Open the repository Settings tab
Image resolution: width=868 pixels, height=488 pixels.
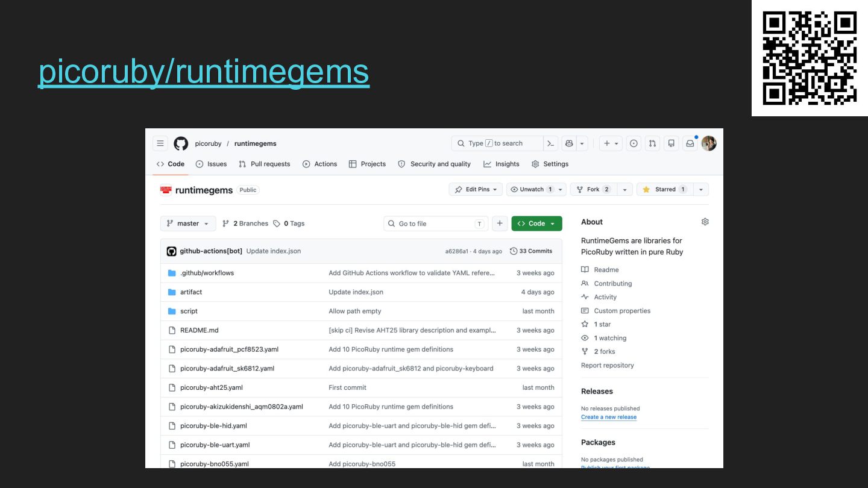pyautogui.click(x=550, y=164)
